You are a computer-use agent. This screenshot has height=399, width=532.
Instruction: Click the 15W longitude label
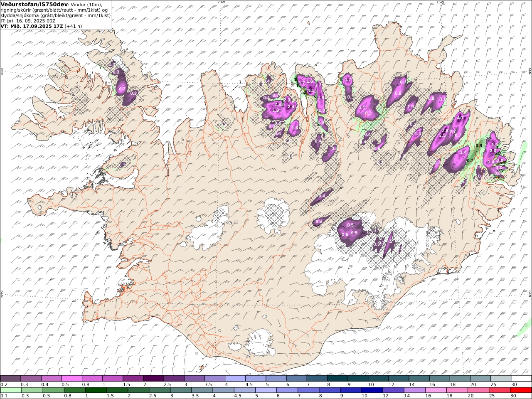click(x=440, y=2)
